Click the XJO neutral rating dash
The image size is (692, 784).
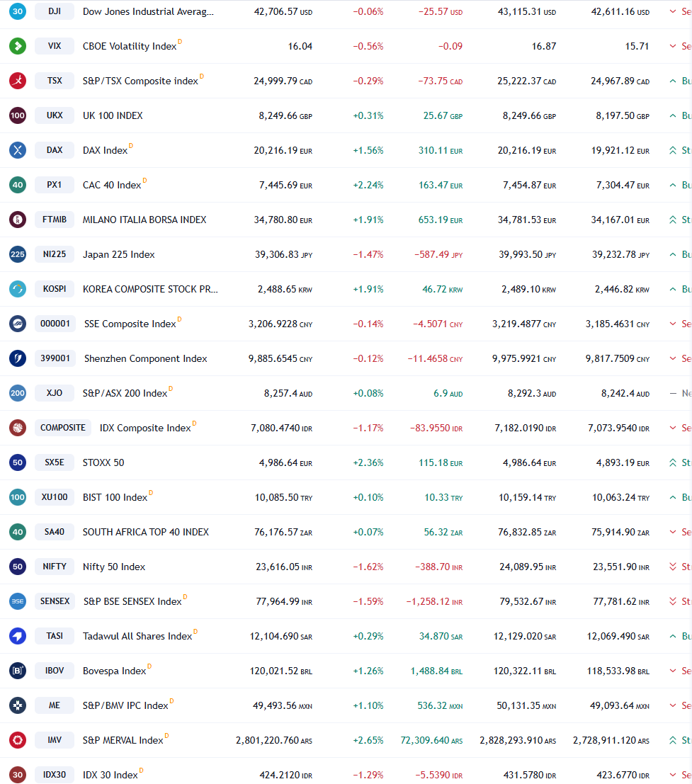click(x=672, y=393)
